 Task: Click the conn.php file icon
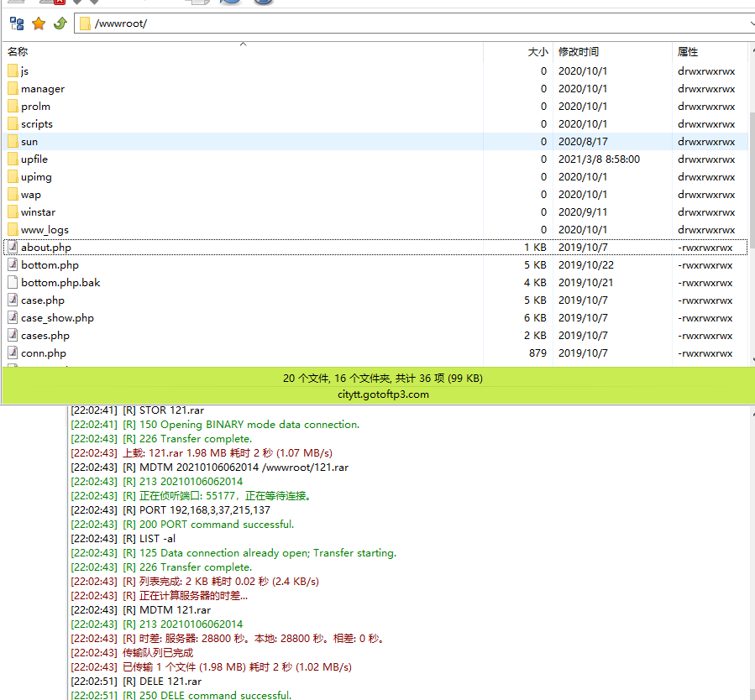tap(13, 353)
